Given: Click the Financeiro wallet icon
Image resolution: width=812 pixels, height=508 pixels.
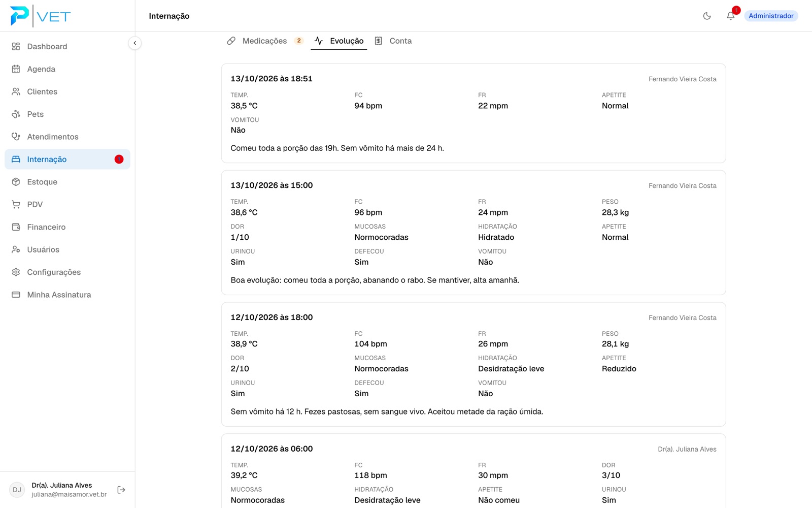Looking at the screenshot, I should click(x=16, y=227).
